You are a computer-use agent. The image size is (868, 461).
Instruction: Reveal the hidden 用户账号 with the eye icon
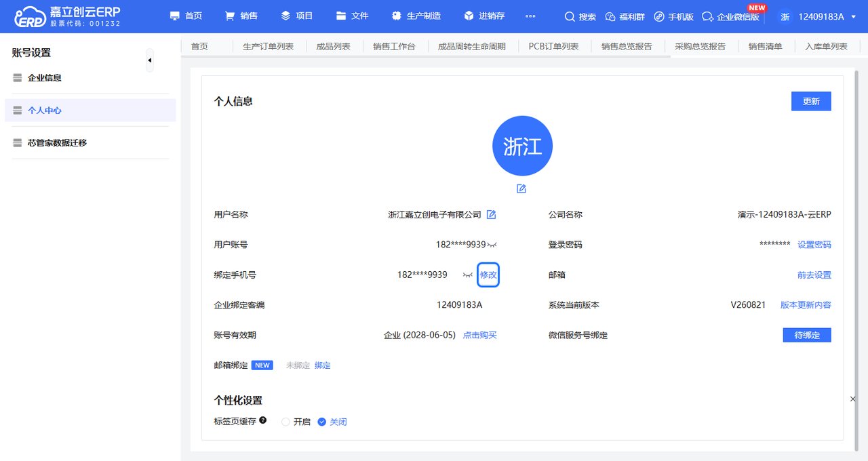pyautogui.click(x=492, y=245)
